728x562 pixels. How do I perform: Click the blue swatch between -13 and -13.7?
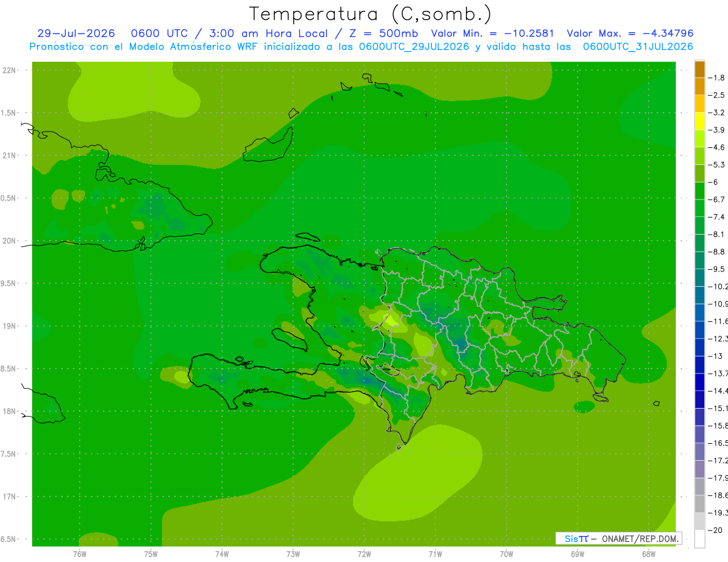[699, 364]
